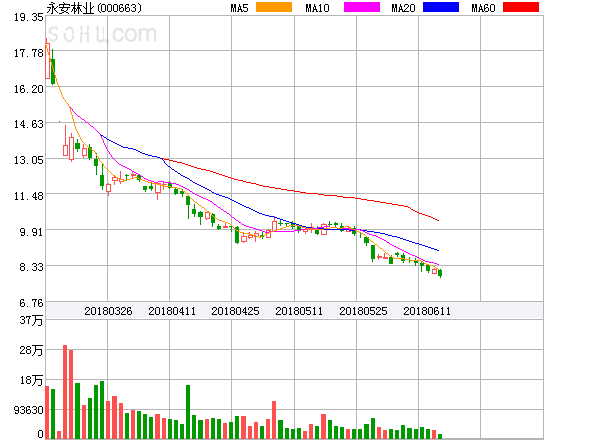Click the 20180511 date label
This screenshot has width=600, height=440.
point(299,311)
